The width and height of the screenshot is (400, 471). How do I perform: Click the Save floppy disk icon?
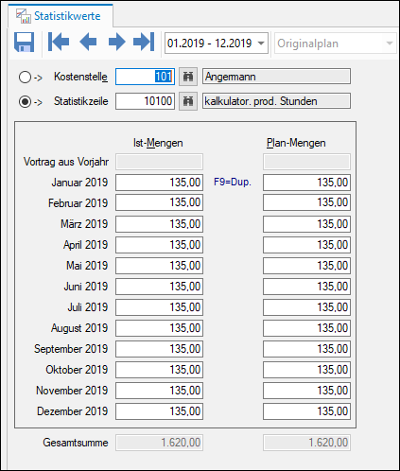24,42
